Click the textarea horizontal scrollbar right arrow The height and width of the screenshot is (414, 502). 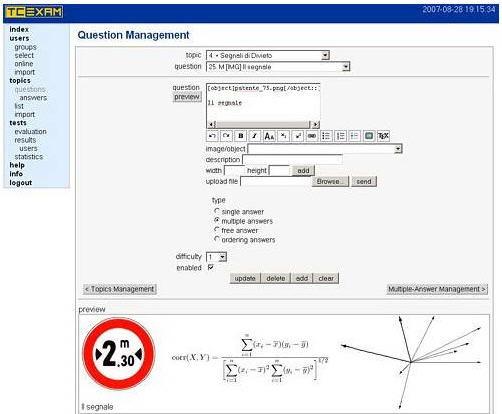[x=316, y=125]
